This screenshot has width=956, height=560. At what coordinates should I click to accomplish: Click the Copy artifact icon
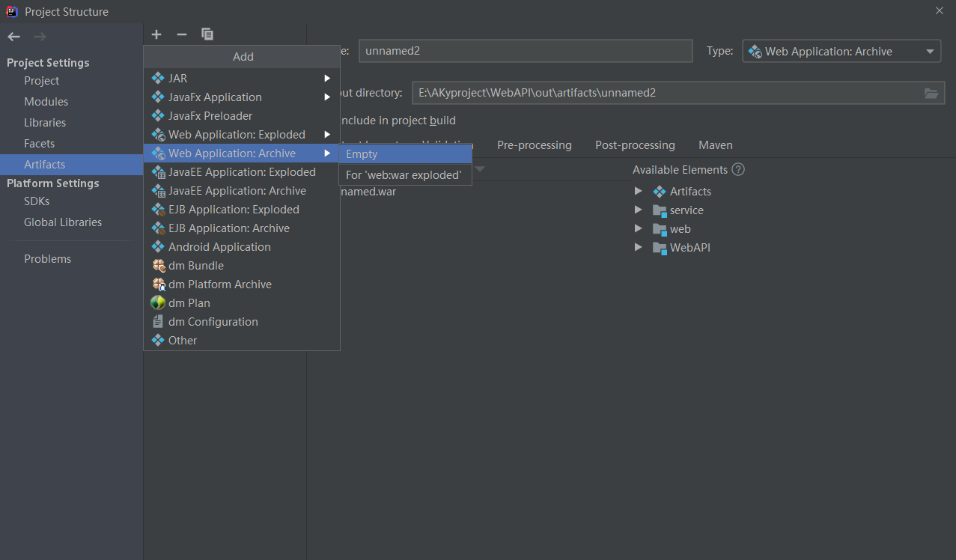(207, 34)
